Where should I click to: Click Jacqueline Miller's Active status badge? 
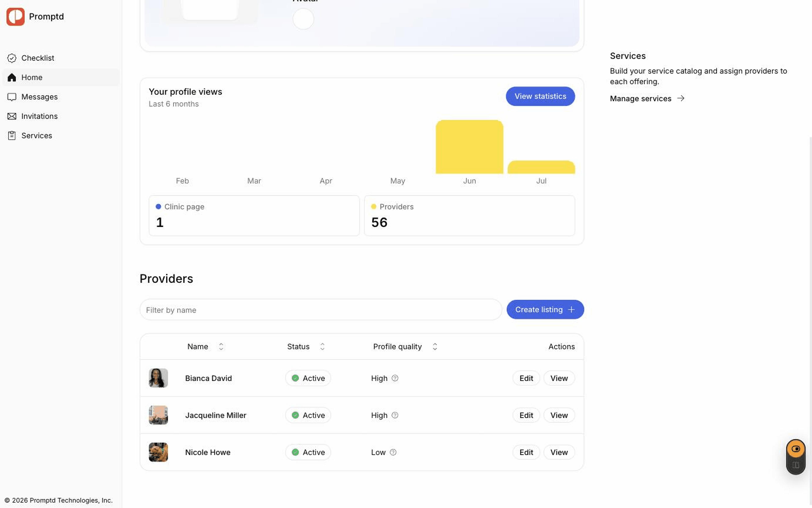(x=308, y=415)
